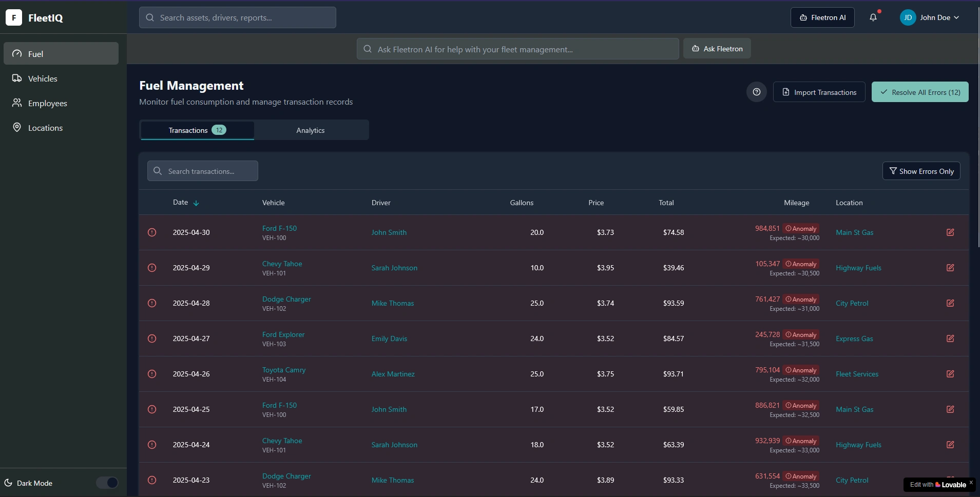Click the Anomaly badge for mileage 105,347
The image size is (980, 497).
click(801, 264)
